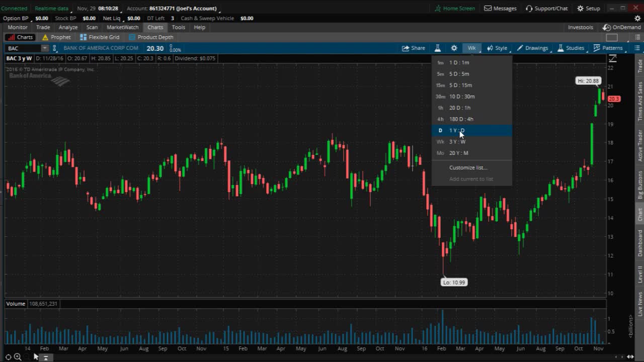
Task: Click gear icon below window controls
Action: pyautogui.click(x=637, y=18)
